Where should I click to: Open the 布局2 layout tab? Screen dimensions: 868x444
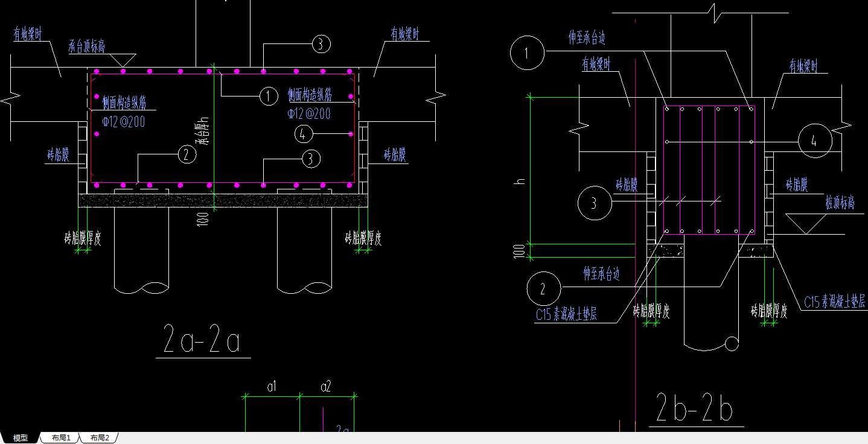pyautogui.click(x=100, y=438)
